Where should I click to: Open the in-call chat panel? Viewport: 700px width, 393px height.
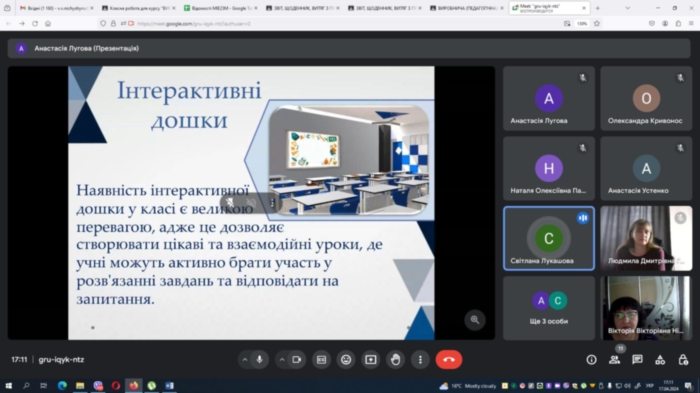tap(637, 360)
